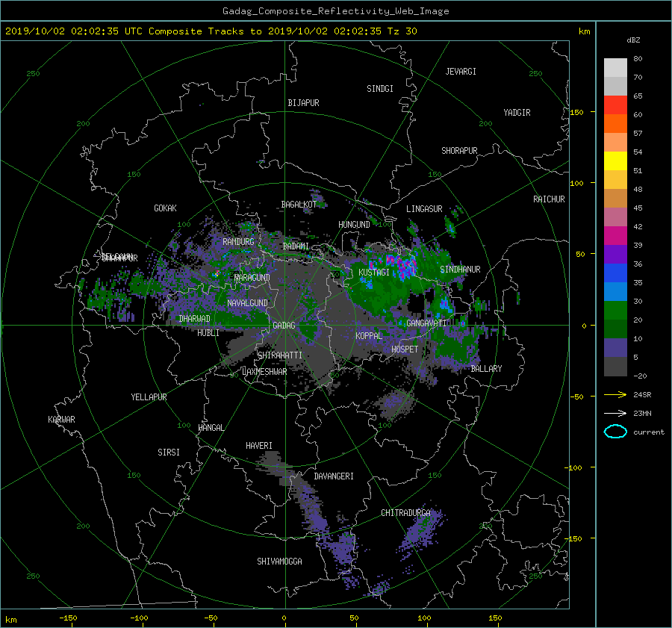This screenshot has width=672, height=628.
Task: Click the SHORAPUR city label
Action: click(459, 150)
